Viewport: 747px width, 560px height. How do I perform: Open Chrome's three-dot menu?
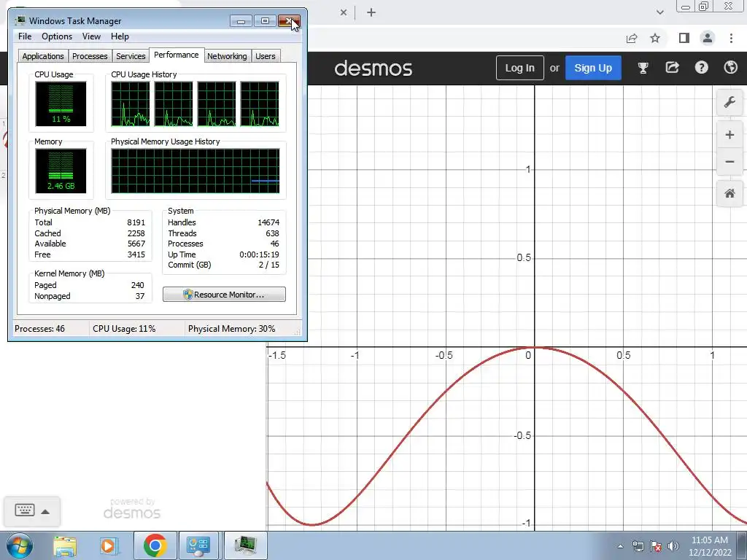[731, 38]
